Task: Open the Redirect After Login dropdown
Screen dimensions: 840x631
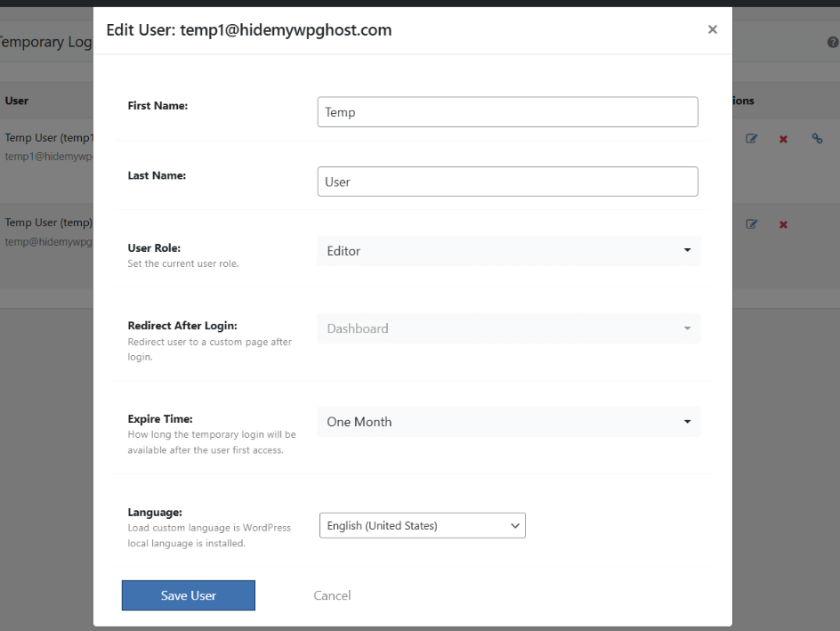Action: [508, 328]
